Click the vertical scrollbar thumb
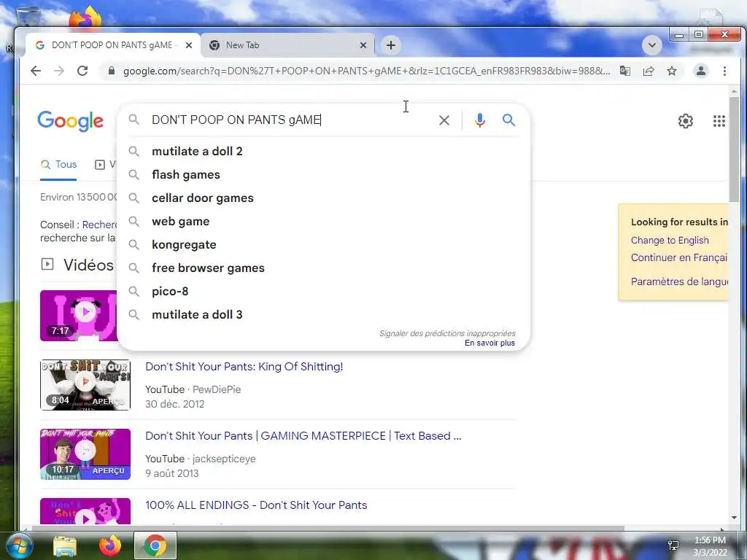Image resolution: width=747 pixels, height=560 pixels. point(734,149)
